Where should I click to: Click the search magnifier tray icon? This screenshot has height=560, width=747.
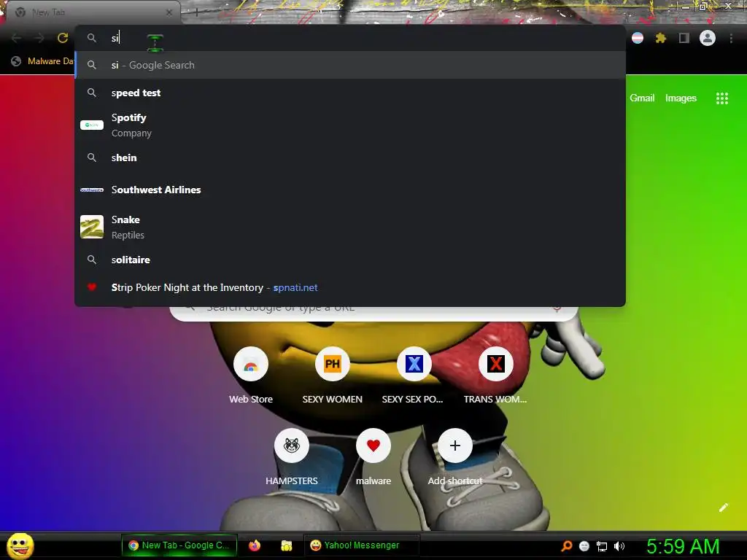[566, 545]
